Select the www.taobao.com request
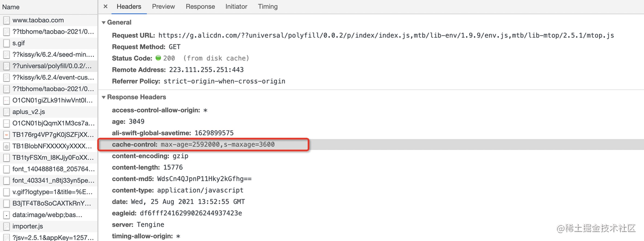This screenshot has width=644, height=241. (38, 20)
